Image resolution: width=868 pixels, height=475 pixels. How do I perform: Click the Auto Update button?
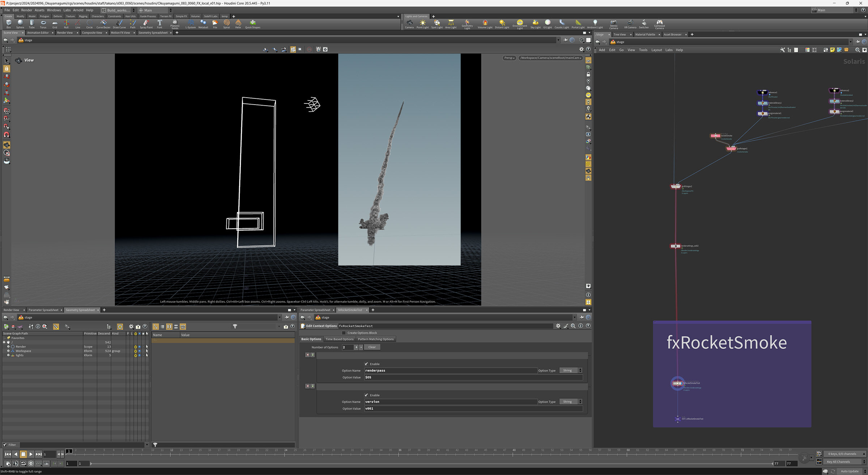click(x=849, y=471)
